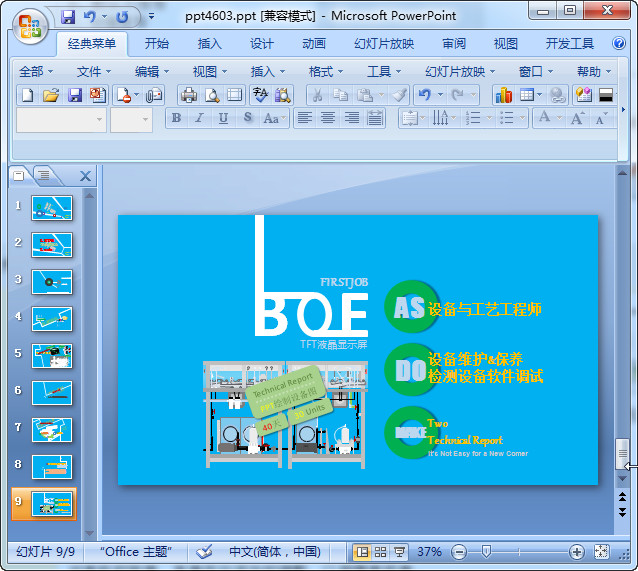This screenshot has width=638, height=571.
Task: Click the format painter brush
Action: (400, 95)
